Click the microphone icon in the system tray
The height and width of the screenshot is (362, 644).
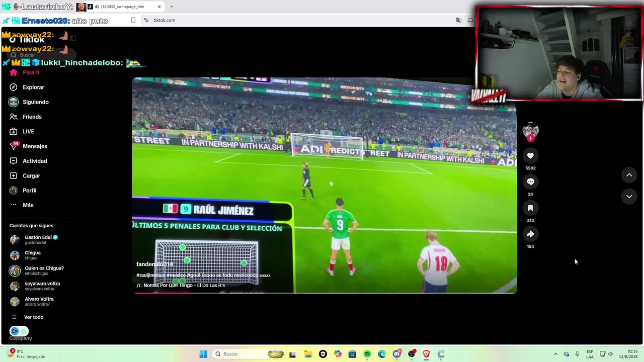[577, 354]
